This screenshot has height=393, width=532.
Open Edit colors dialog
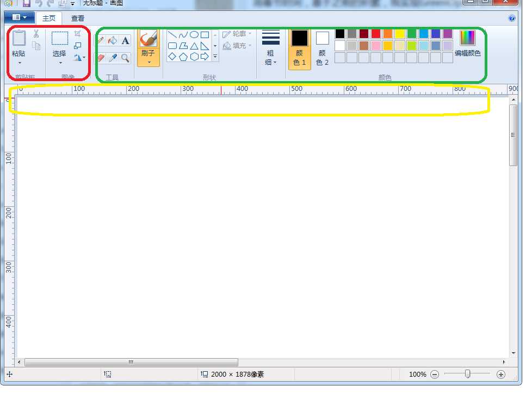(x=467, y=44)
